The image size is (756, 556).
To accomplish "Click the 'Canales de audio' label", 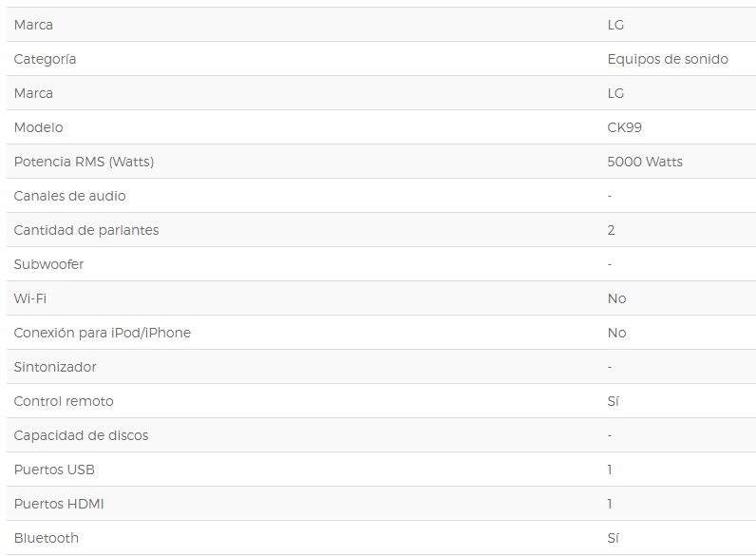I will click(x=69, y=196).
